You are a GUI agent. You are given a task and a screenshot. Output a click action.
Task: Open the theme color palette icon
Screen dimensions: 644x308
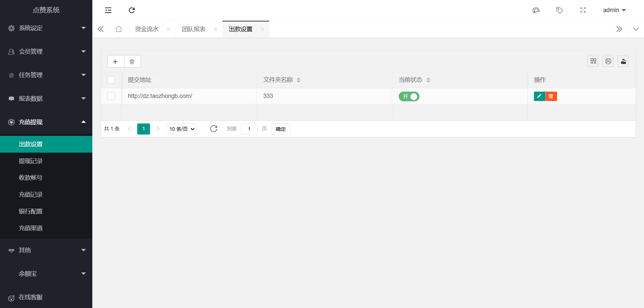click(x=536, y=10)
